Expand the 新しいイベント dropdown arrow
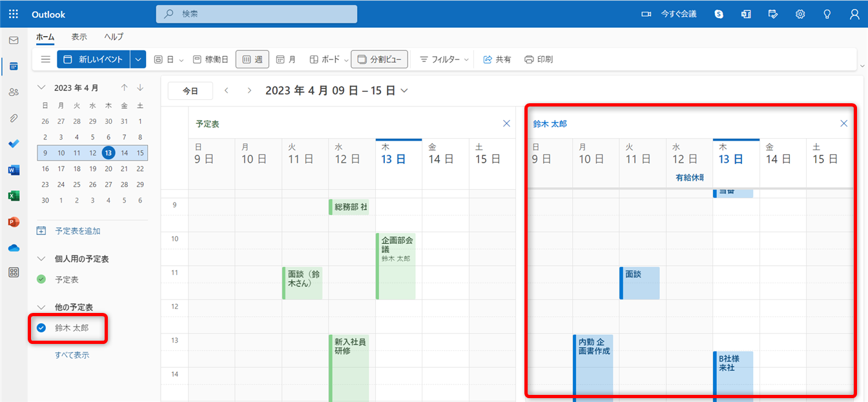868x402 pixels. click(138, 59)
